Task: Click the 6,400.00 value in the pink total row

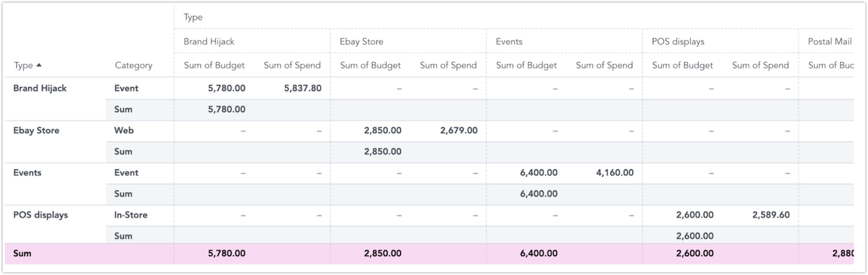Action: (x=539, y=253)
